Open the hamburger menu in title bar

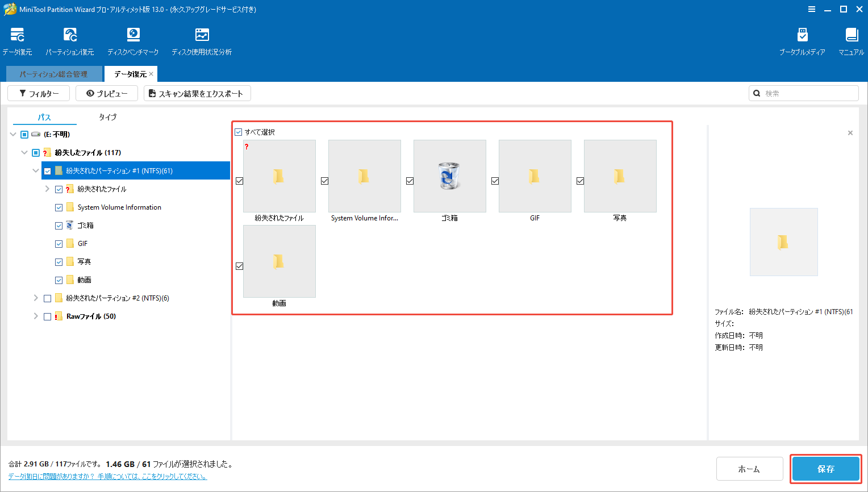click(x=812, y=9)
